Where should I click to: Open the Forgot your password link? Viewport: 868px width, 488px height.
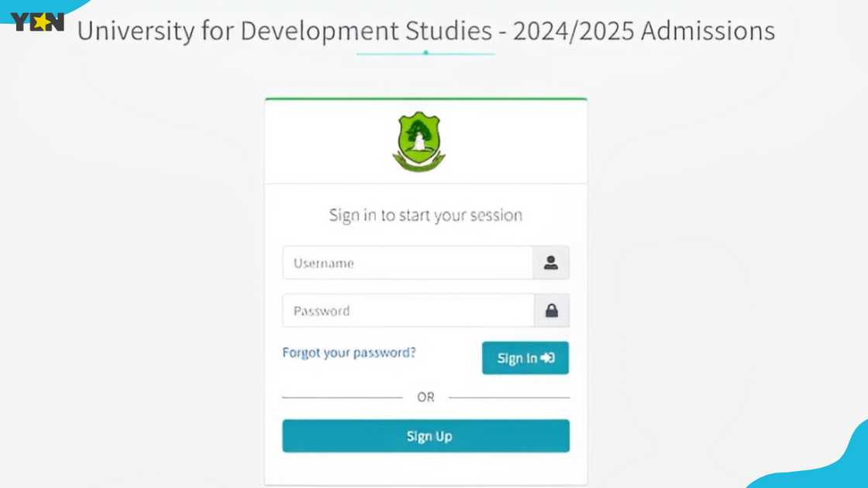click(349, 352)
